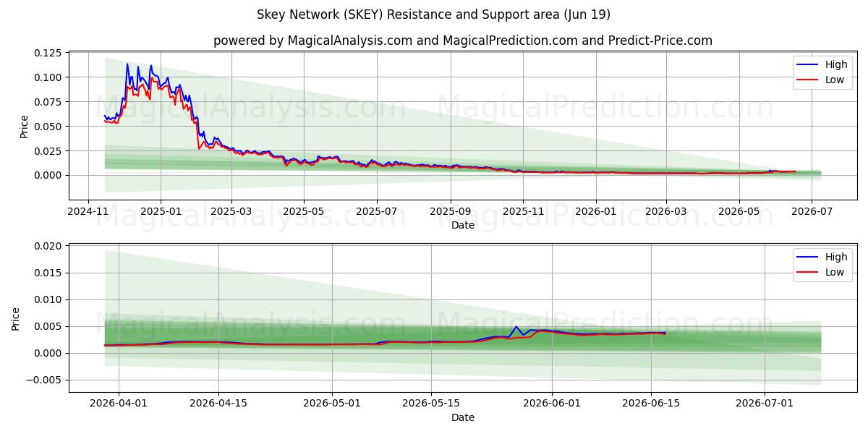
Task: Click the 'Price' axis title of top chart
Action: point(24,127)
